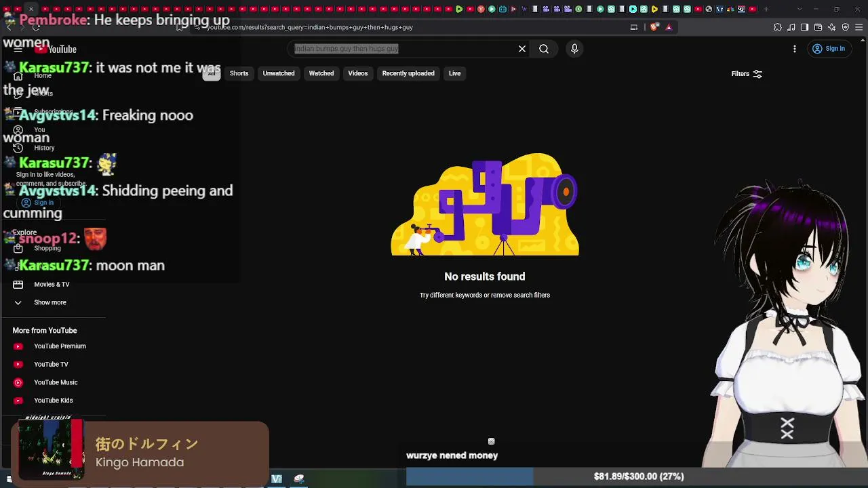Open the search Filters panel
The height and width of the screenshot is (488, 868).
[747, 74]
